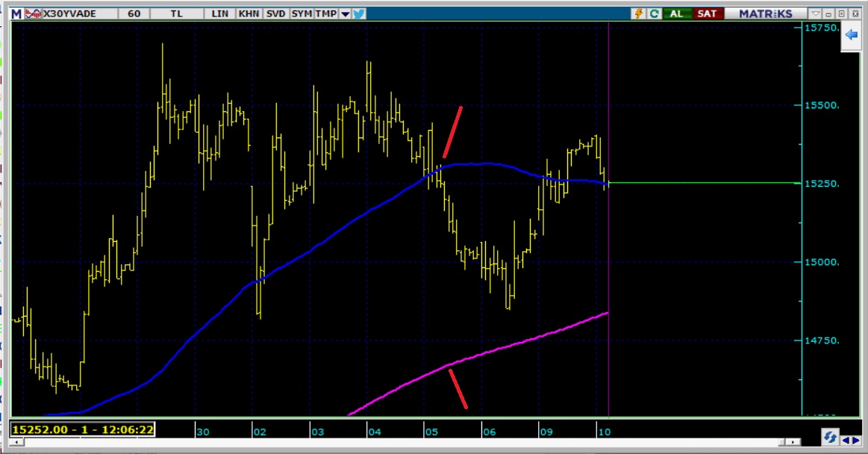
Task: Toggle the LIN linear scale button
Action: [221, 13]
